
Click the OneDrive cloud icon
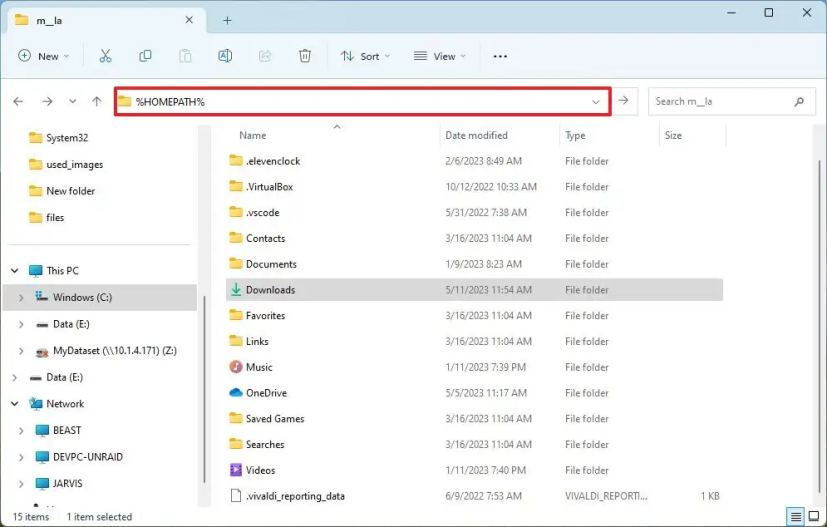(236, 392)
